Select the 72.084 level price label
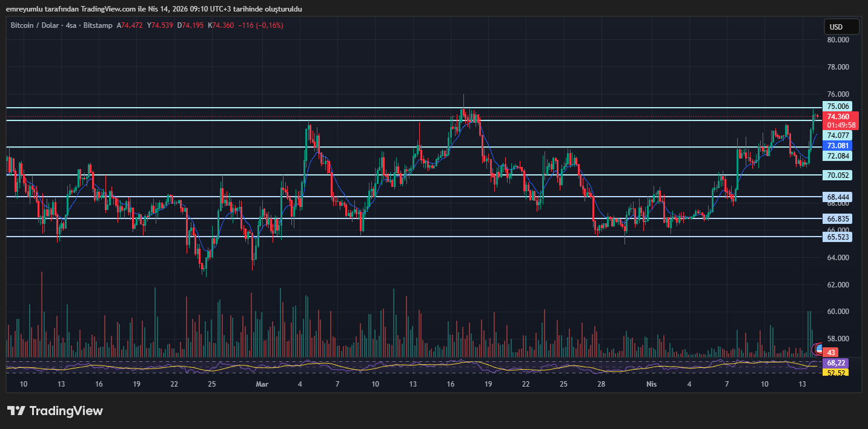 (x=838, y=156)
